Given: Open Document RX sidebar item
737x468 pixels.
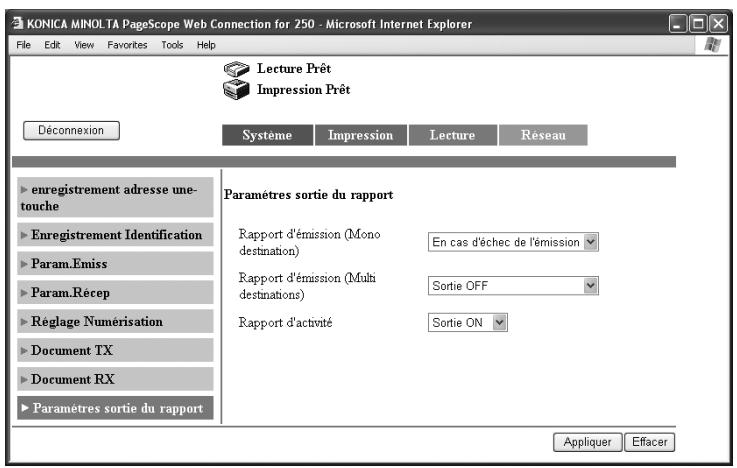Looking at the screenshot, I should pos(115,379).
